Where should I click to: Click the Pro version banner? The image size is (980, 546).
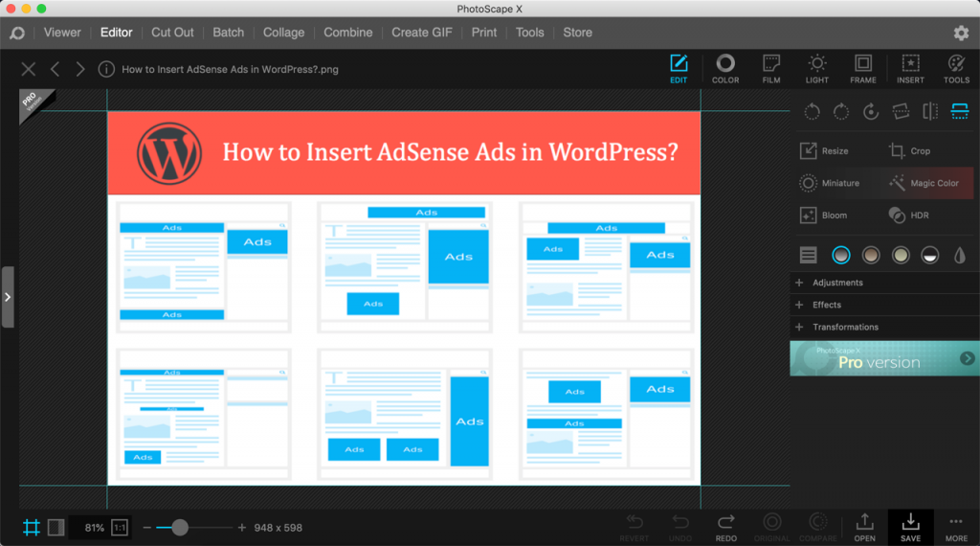(x=884, y=358)
